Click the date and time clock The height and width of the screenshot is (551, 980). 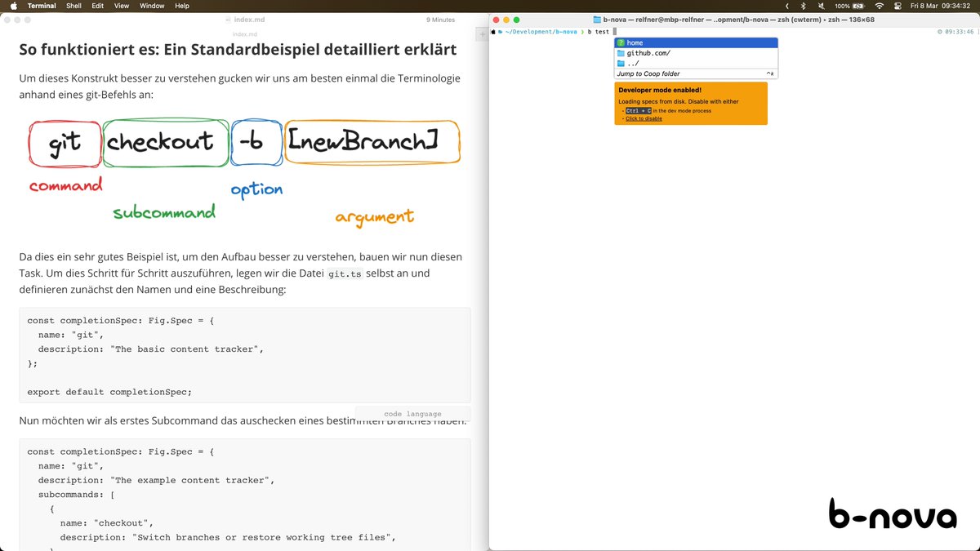(940, 6)
